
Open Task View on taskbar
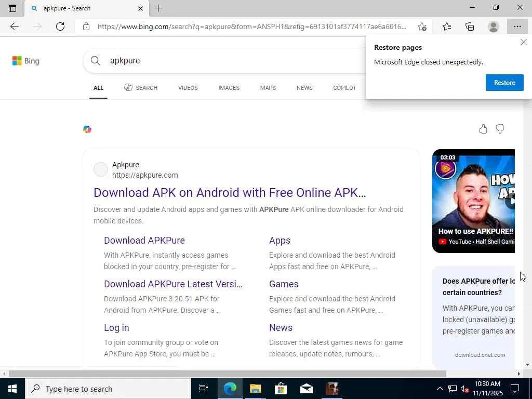[x=204, y=389]
